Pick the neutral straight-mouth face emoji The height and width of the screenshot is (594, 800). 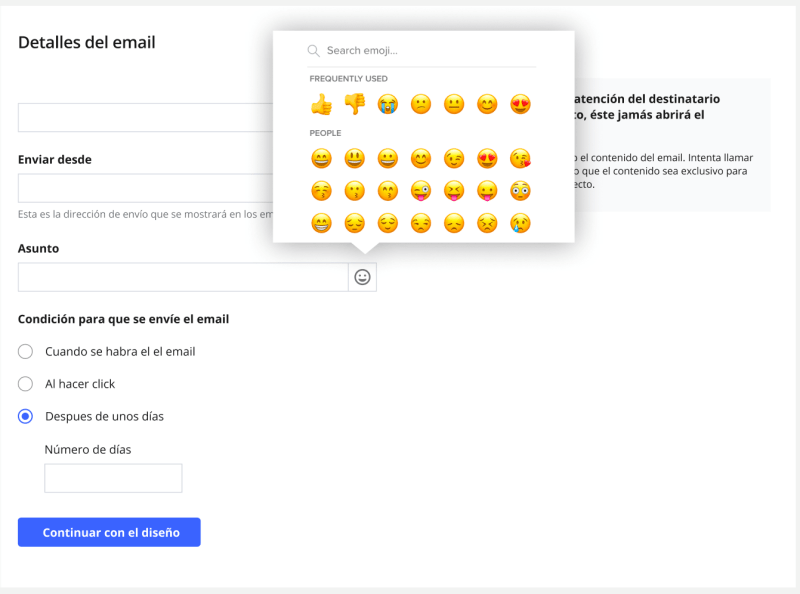454,104
